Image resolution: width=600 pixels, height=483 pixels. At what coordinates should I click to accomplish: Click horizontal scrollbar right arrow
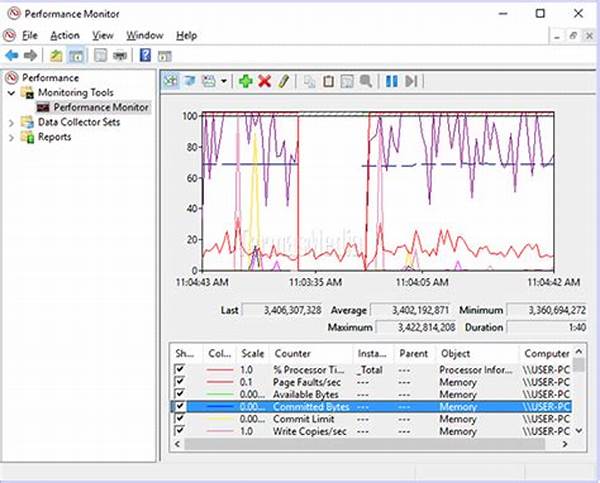pyautogui.click(x=565, y=444)
